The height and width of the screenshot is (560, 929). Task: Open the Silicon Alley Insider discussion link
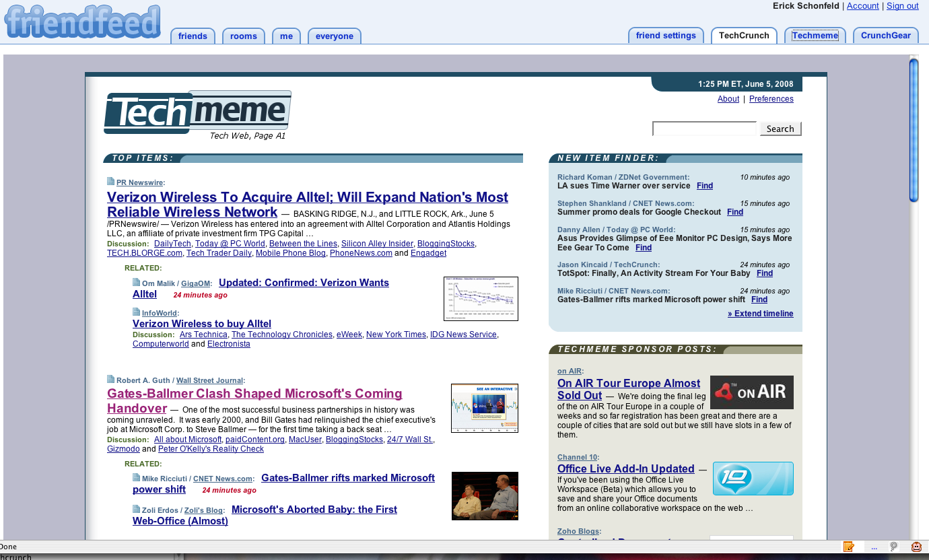click(377, 244)
